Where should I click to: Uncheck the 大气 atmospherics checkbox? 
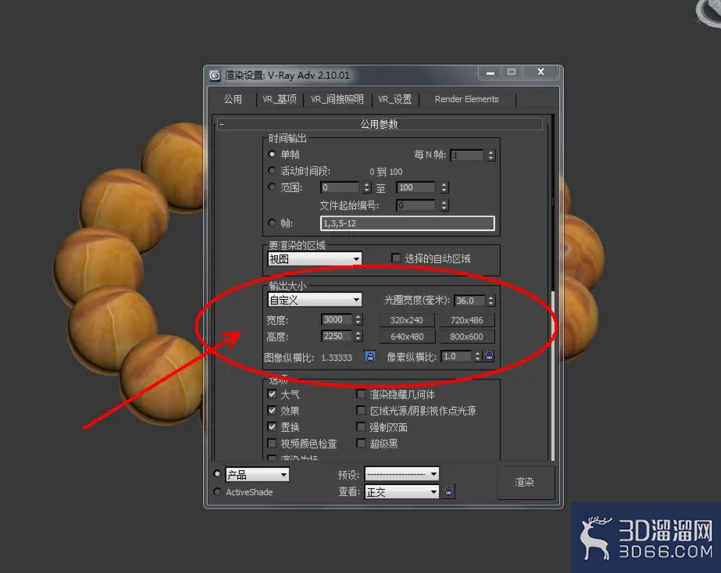[272, 394]
